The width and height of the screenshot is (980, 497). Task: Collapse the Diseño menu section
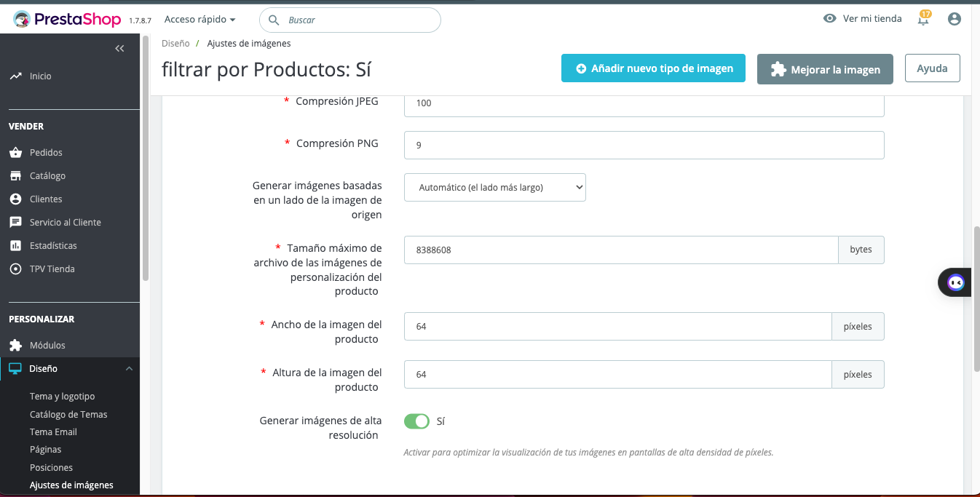pos(129,369)
